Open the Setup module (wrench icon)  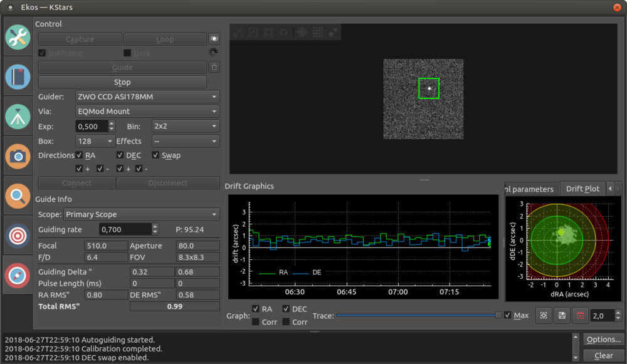[x=18, y=38]
